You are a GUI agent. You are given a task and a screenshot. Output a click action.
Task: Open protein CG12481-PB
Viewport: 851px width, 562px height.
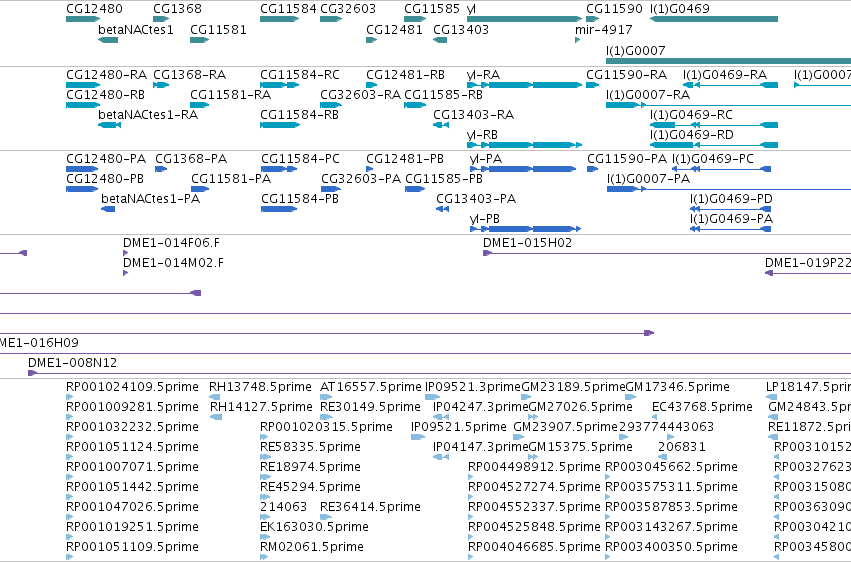pos(370,169)
